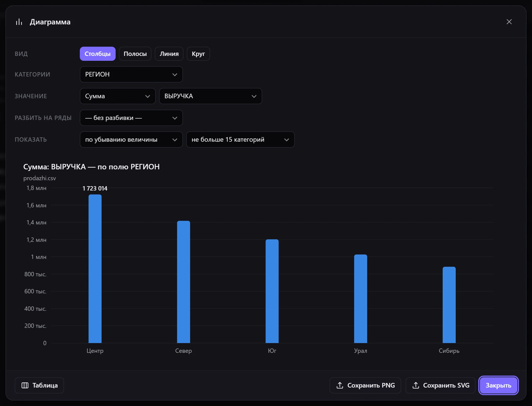Screen dimensions: 532x406
Task: Click the Север bar in the chart
Action: point(183,282)
